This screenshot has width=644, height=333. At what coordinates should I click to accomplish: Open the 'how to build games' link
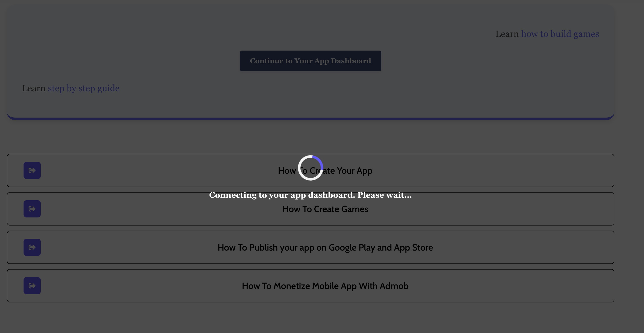pos(560,34)
